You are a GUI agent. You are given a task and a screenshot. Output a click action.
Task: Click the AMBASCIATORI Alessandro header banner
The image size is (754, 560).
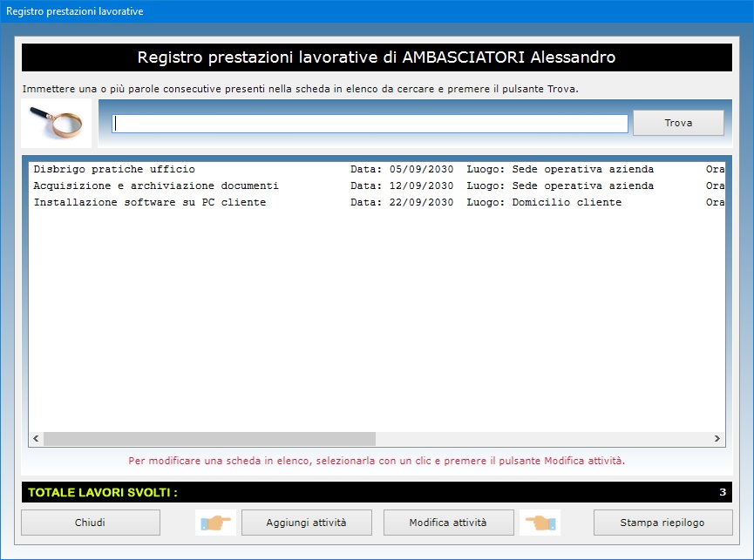377,57
